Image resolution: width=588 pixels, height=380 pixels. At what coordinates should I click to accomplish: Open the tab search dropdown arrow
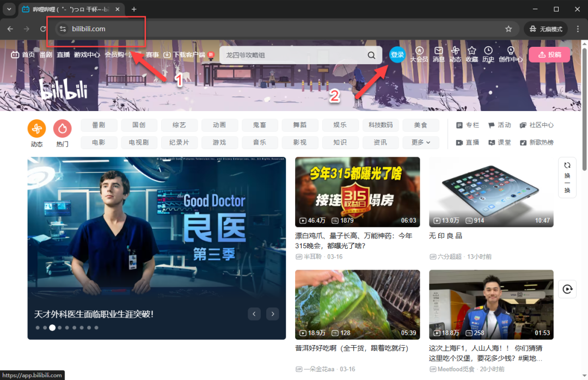9,9
